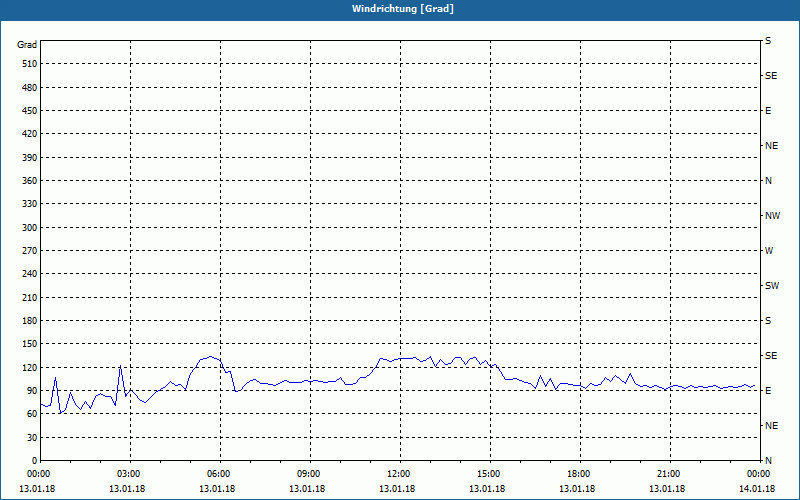Click the W compass label
The height and width of the screenshot is (500, 800).
pos(769,251)
